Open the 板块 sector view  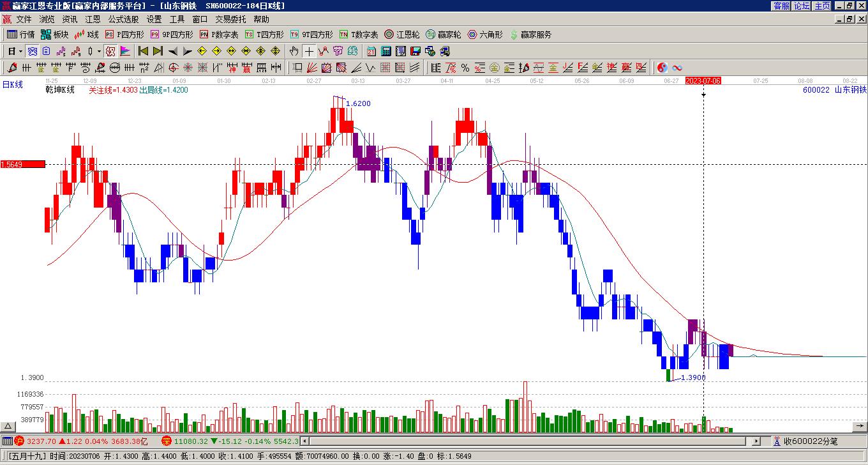coord(54,34)
